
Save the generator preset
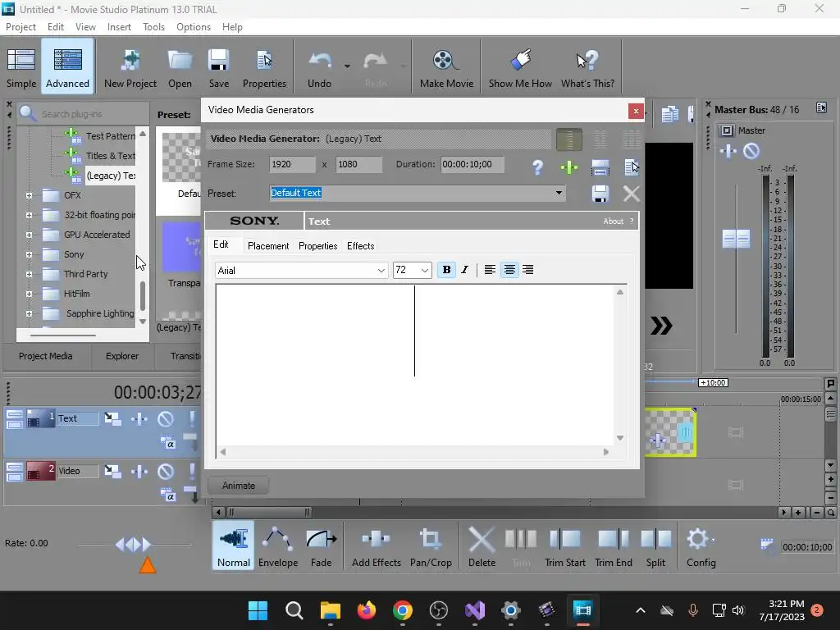(x=600, y=194)
